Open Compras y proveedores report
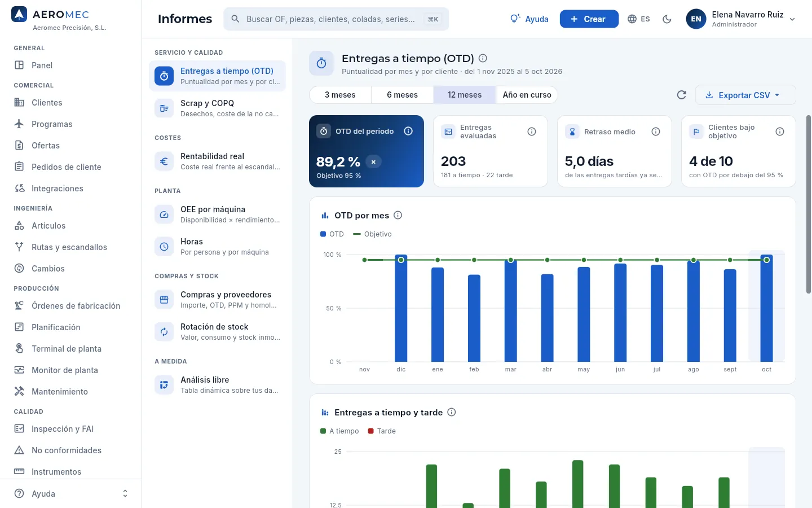Image resolution: width=812 pixels, height=508 pixels. (217, 300)
